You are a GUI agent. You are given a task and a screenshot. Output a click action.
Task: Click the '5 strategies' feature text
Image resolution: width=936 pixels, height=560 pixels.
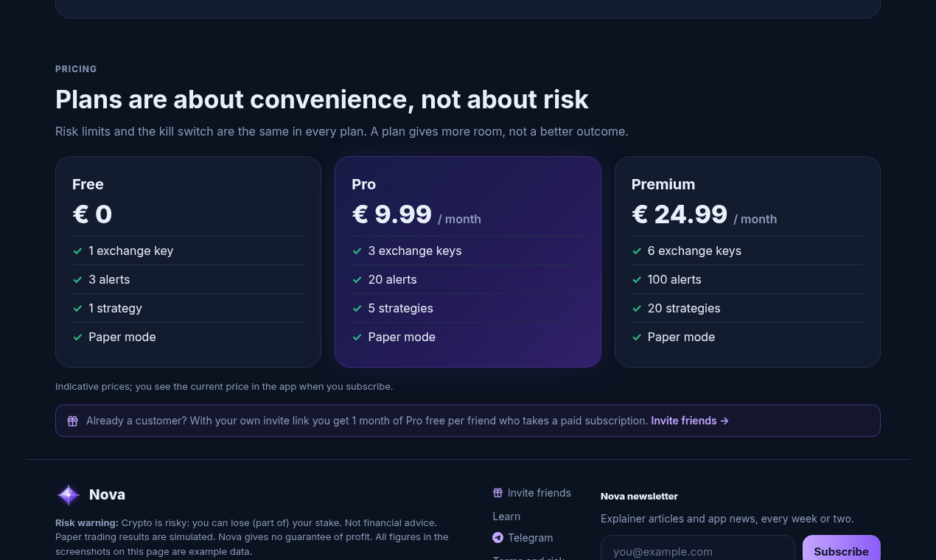(400, 308)
